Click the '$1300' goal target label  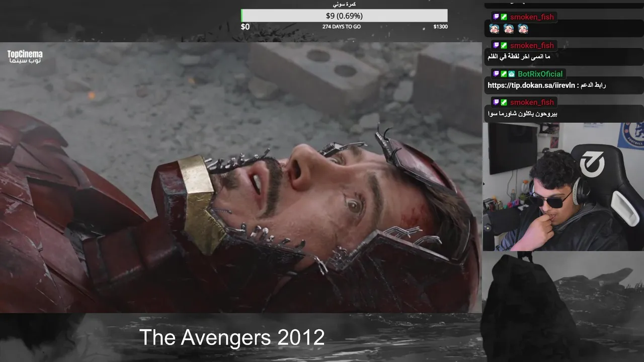440,27
